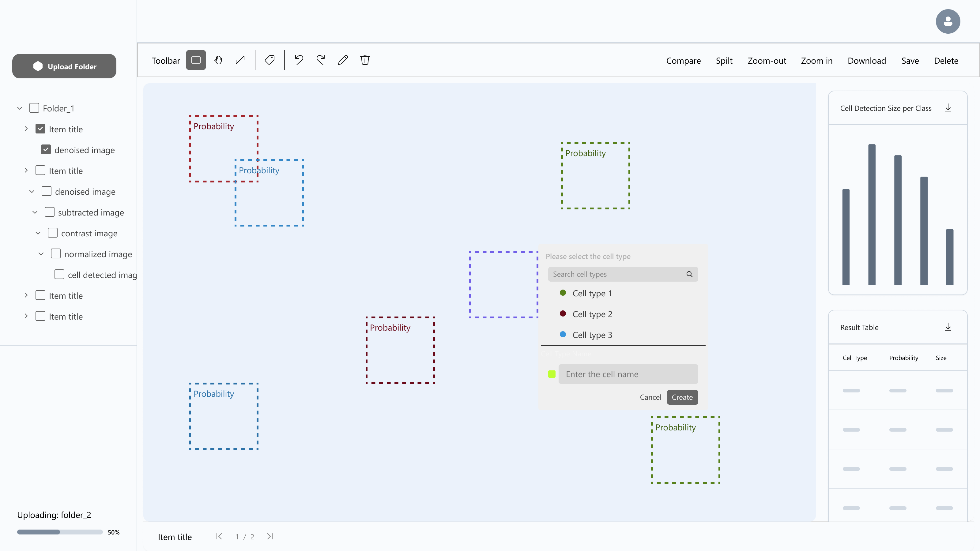Viewport: 980px width, 551px height.
Task: Download the Cell Detection Size chart
Action: (x=948, y=108)
